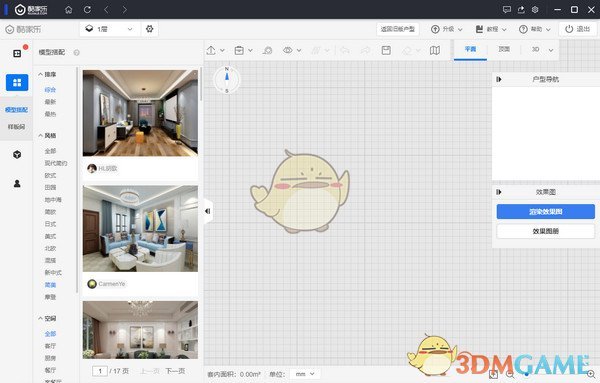The height and width of the screenshot is (383, 600).
Task: Expand the export icon dropdown arrow
Action: coord(222,50)
